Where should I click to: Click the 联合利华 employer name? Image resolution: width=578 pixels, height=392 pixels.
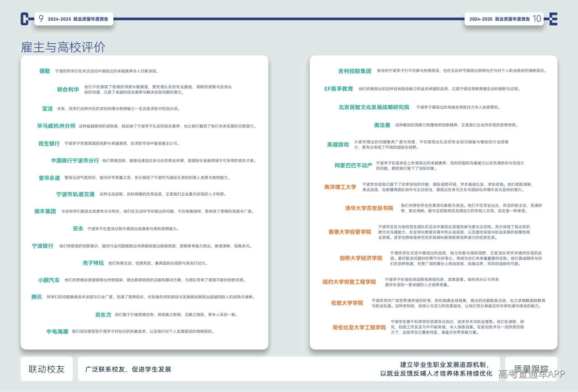68,89
